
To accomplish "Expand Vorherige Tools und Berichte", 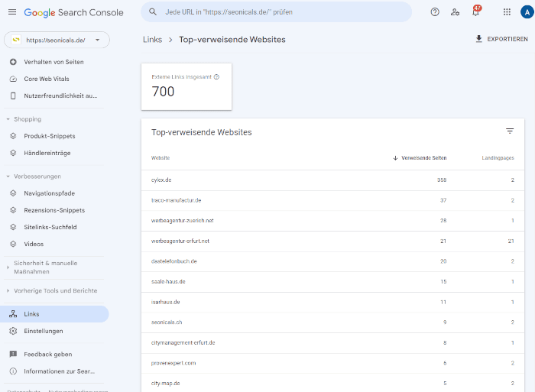I will click(x=8, y=290).
